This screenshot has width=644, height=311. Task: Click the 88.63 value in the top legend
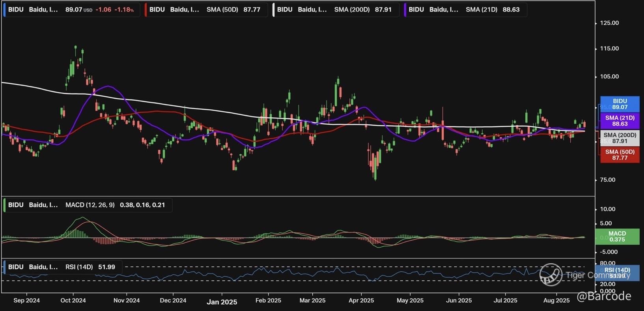click(511, 9)
